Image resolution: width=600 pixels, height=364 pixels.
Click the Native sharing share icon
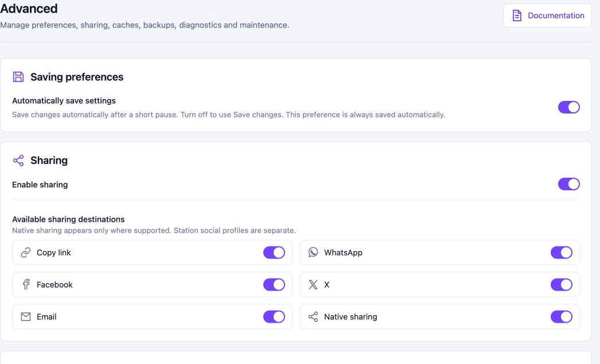point(313,316)
